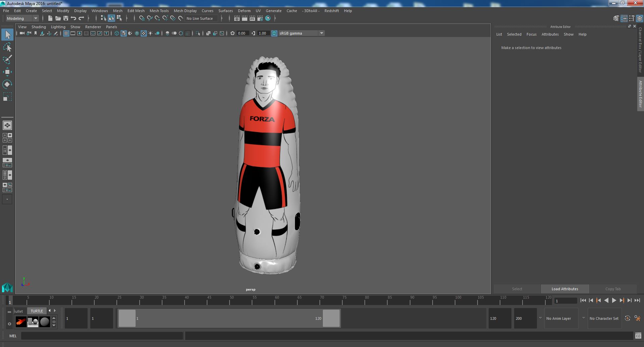The height and width of the screenshot is (347, 644).
Task: Activate the Lasso select tool
Action: [x=7, y=47]
